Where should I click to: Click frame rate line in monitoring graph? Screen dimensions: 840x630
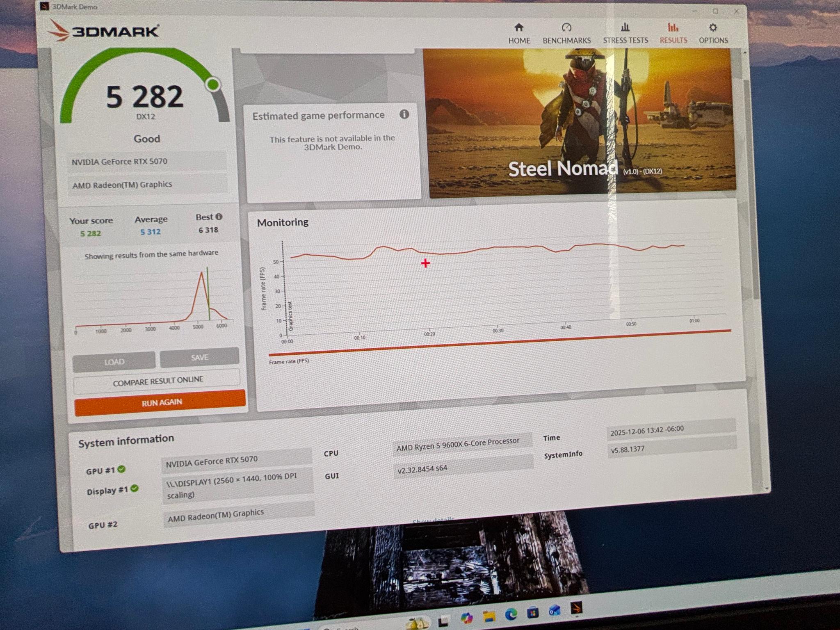487,249
